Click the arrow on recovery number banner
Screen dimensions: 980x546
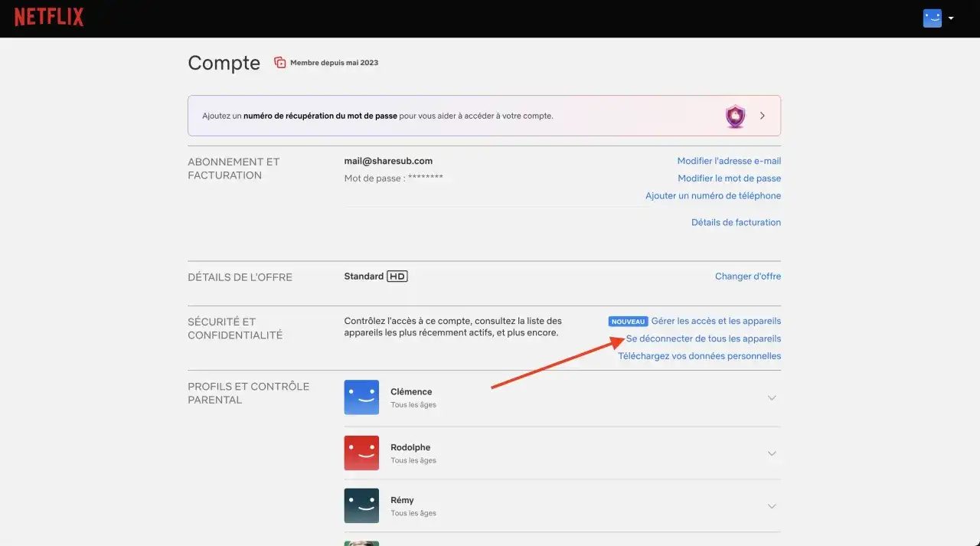(763, 116)
